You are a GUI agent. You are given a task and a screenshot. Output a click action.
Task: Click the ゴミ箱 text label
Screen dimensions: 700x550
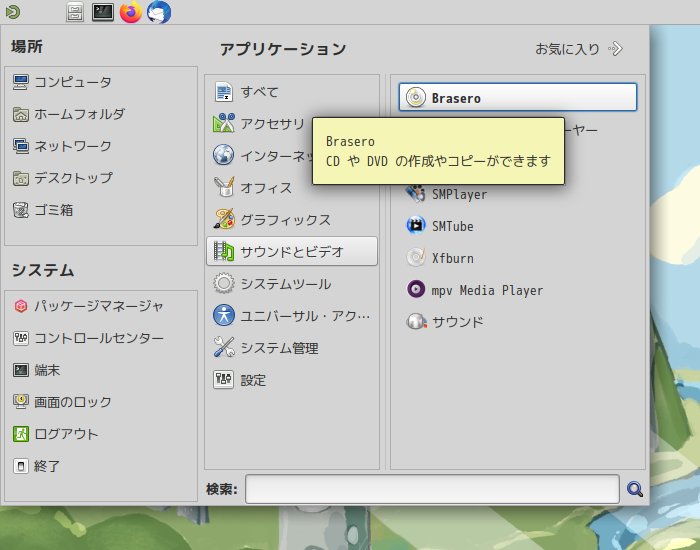pos(54,210)
